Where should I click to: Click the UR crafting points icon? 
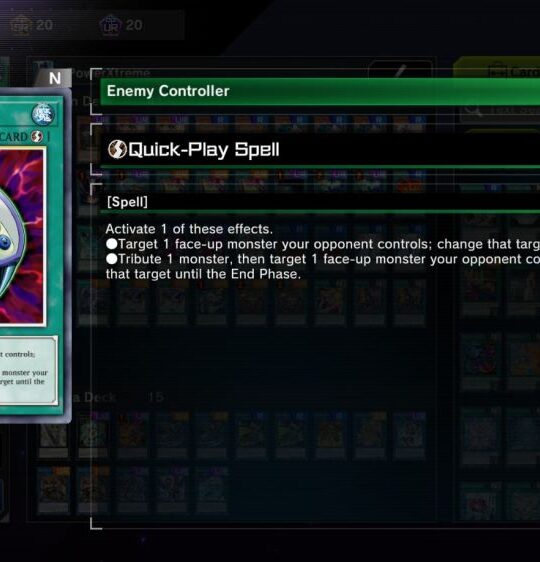coord(111,25)
